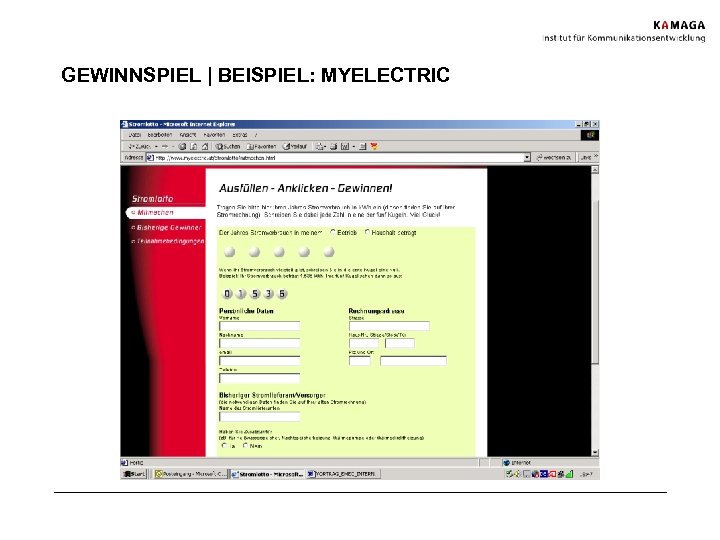Click the page scrollbar down arrow
The height and width of the screenshot is (540, 720).
(595, 452)
